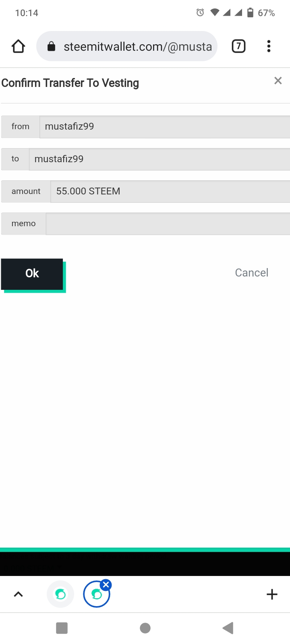The height and width of the screenshot is (644, 290).
Task: Tap the padlock icon in address bar
Action: pyautogui.click(x=51, y=47)
